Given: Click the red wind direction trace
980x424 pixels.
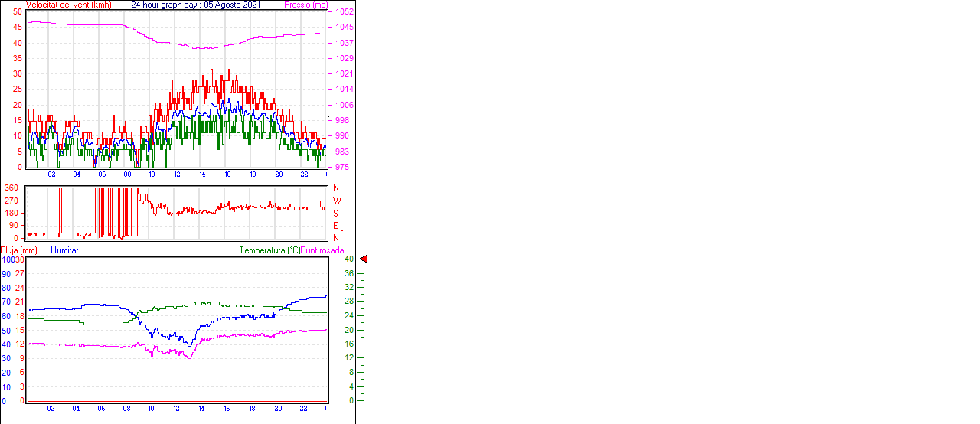Looking at the screenshot, I should (x=245, y=207).
